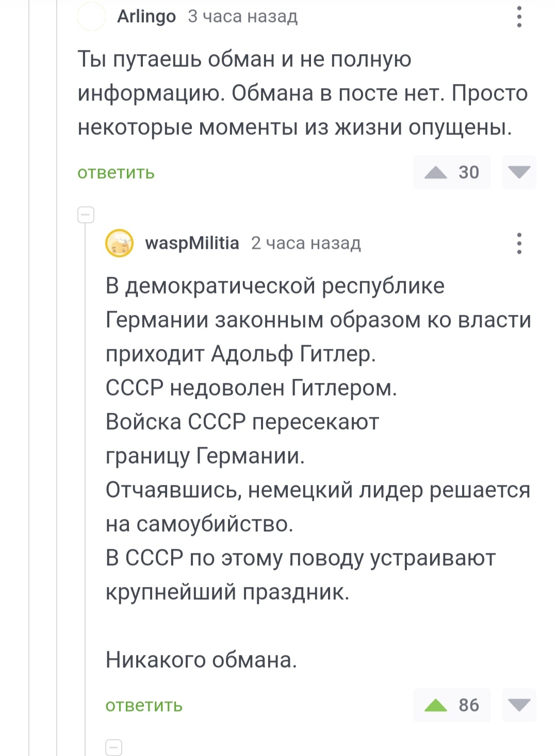The height and width of the screenshot is (756, 557).
Task: Reply to Arlingo using the ответить link
Action: click(x=116, y=173)
